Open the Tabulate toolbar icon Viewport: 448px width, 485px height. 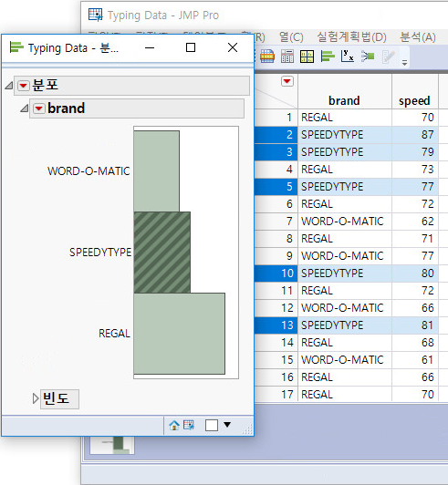[x=287, y=57]
